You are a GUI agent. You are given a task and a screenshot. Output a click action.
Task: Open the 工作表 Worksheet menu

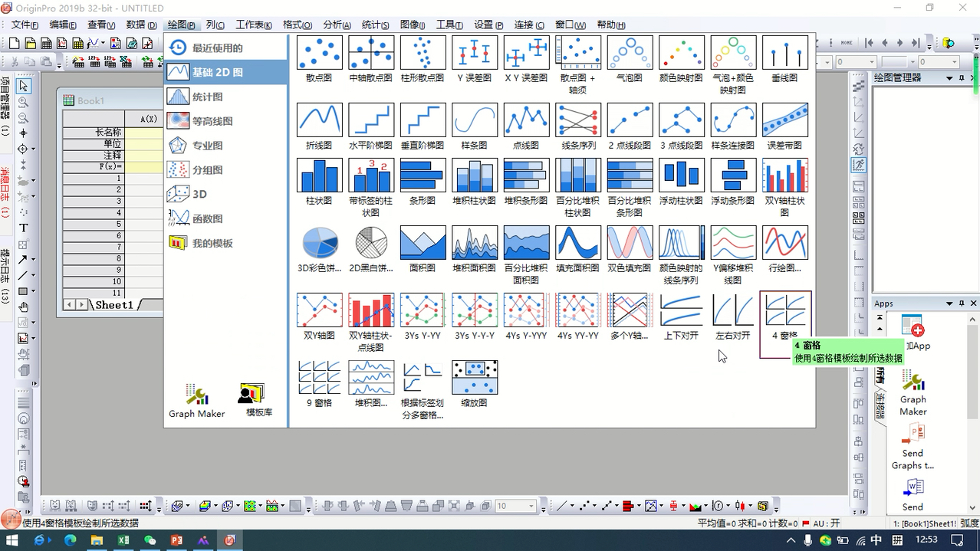tap(253, 25)
